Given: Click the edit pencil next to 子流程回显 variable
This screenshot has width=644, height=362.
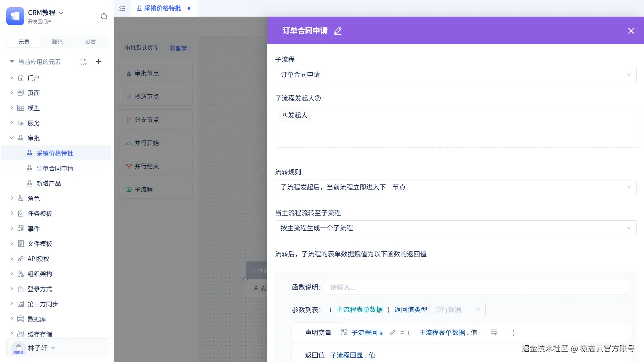Looking at the screenshot, I should (x=392, y=332).
